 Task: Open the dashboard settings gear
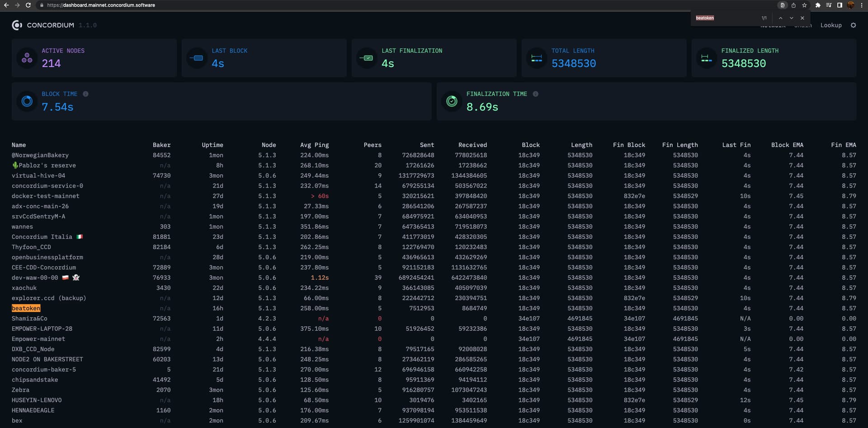coord(853,25)
